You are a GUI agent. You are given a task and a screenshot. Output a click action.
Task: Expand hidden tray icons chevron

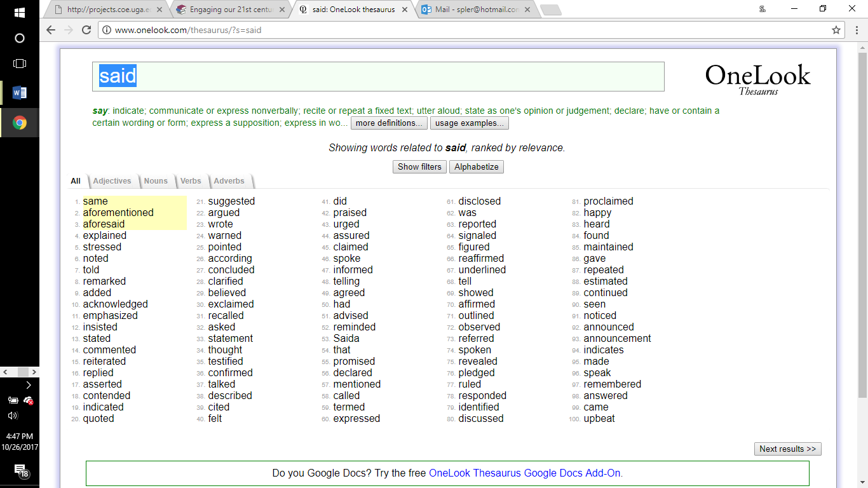point(28,385)
